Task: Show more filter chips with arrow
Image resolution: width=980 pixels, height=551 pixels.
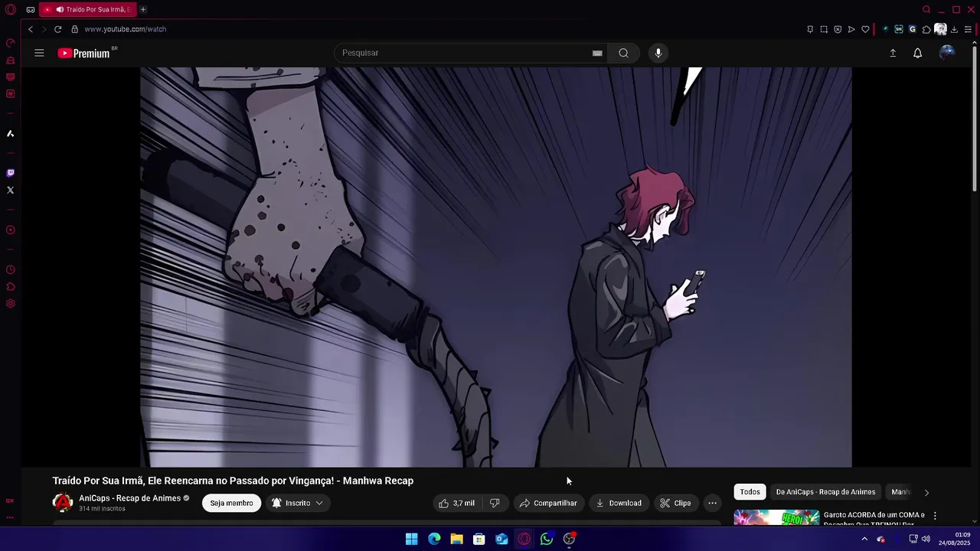Action: point(926,492)
